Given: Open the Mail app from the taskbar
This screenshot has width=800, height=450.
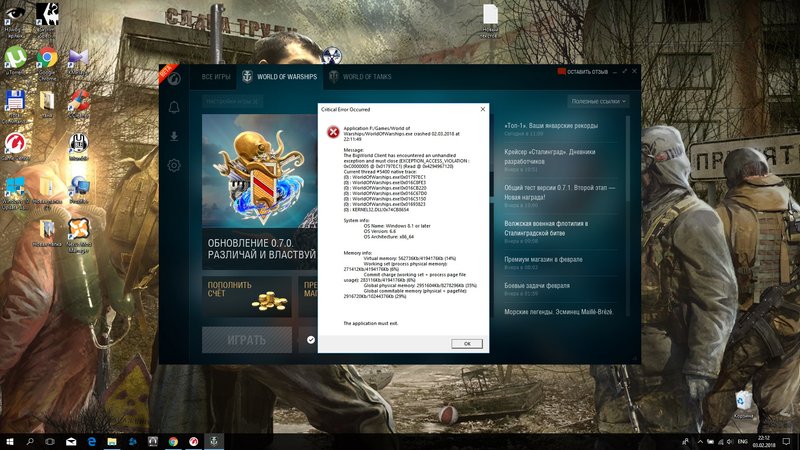Looking at the screenshot, I should pos(71,441).
